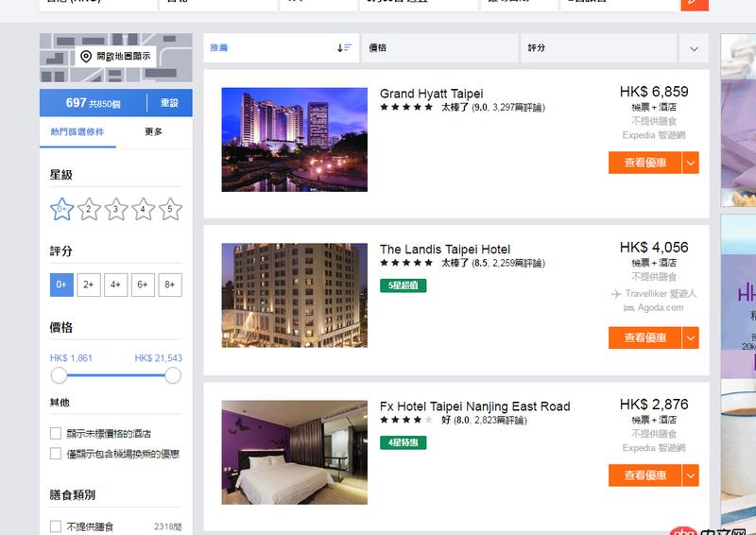Viewport: 756px width, 535px height.
Task: Choose the 0+ review score filter
Action: pyautogui.click(x=61, y=285)
